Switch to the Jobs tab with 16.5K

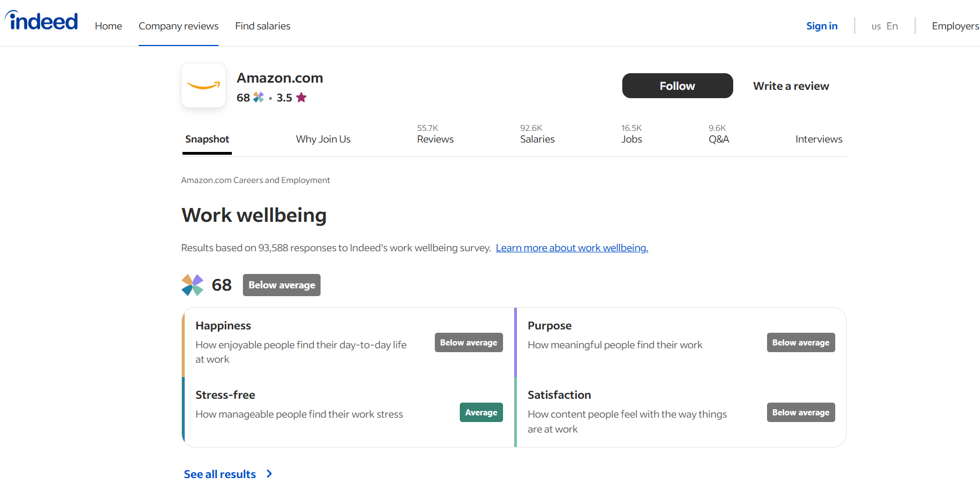pos(632,134)
